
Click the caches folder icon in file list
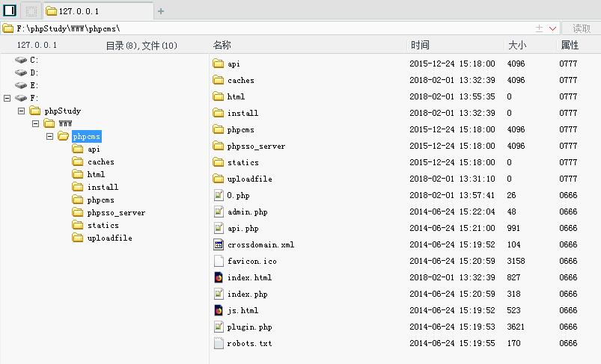click(218, 80)
